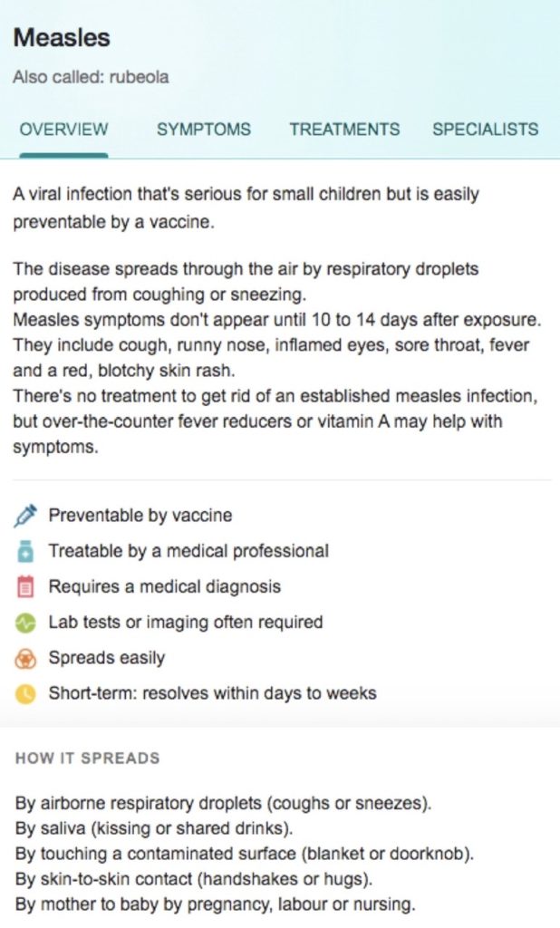Click the airborne respiratory droplets line
This screenshot has width=560, height=928.
(224, 803)
